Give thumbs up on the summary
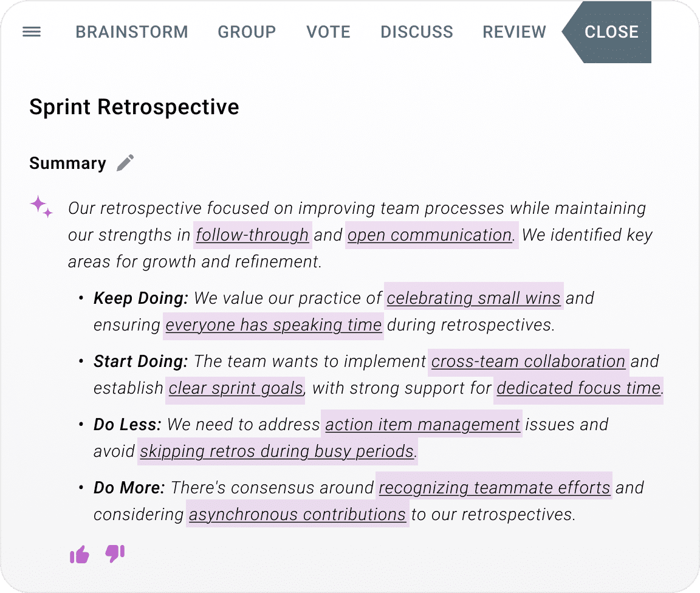Viewport: 700px width, 593px height. point(80,554)
